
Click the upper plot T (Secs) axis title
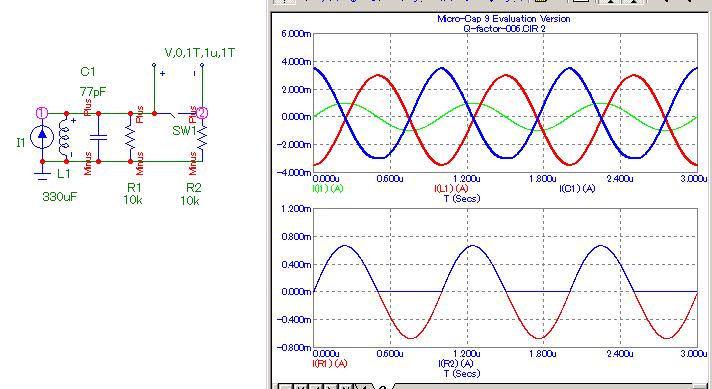[x=461, y=198]
